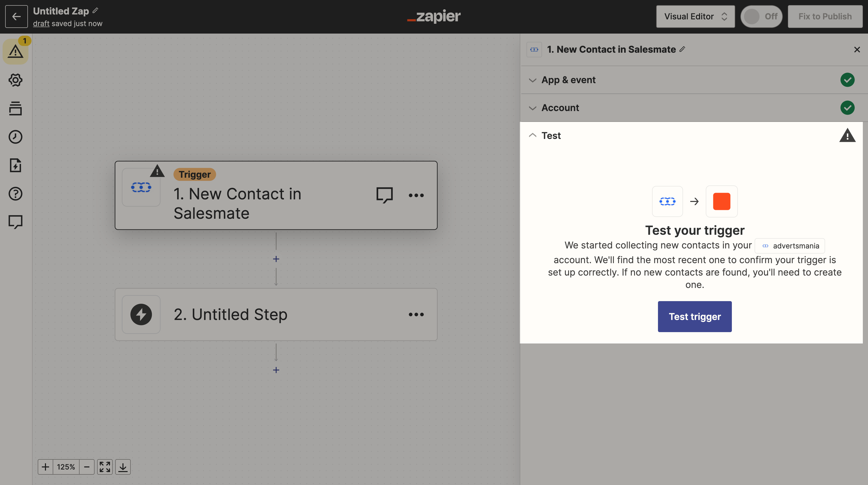Open the versions stack icon in sidebar
The height and width of the screenshot is (485, 868).
pos(16,108)
